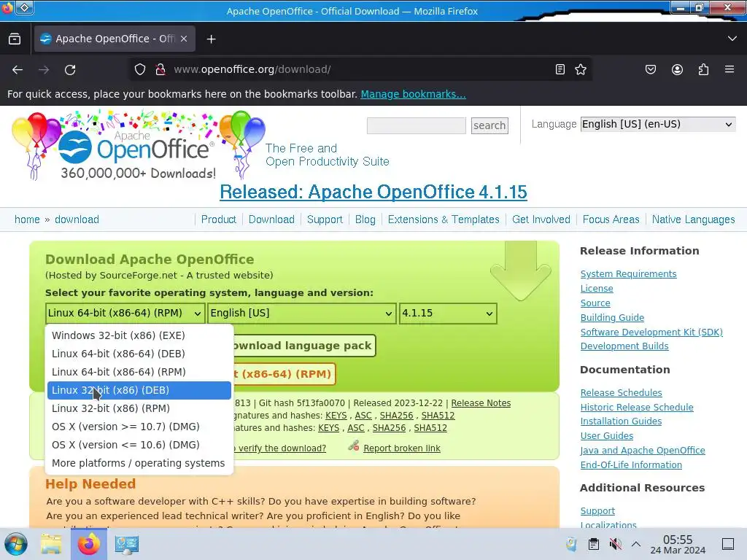Toggle reader view icon in address bar
The width and height of the screenshot is (747, 560).
coord(560,69)
